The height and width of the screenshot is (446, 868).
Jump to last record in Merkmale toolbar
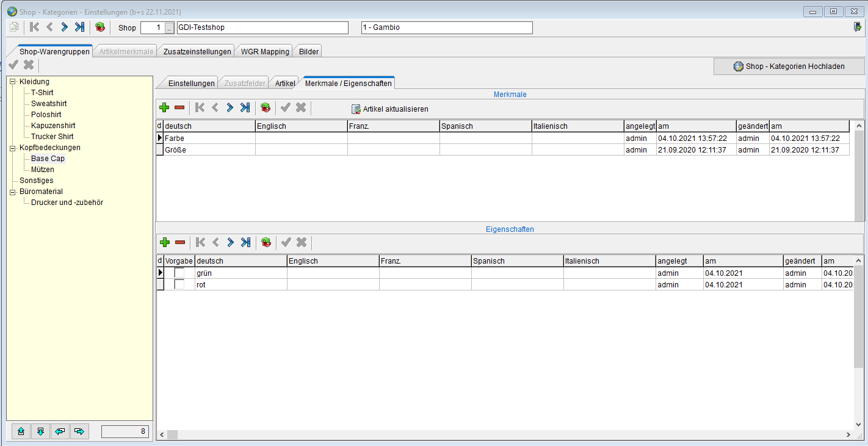245,108
